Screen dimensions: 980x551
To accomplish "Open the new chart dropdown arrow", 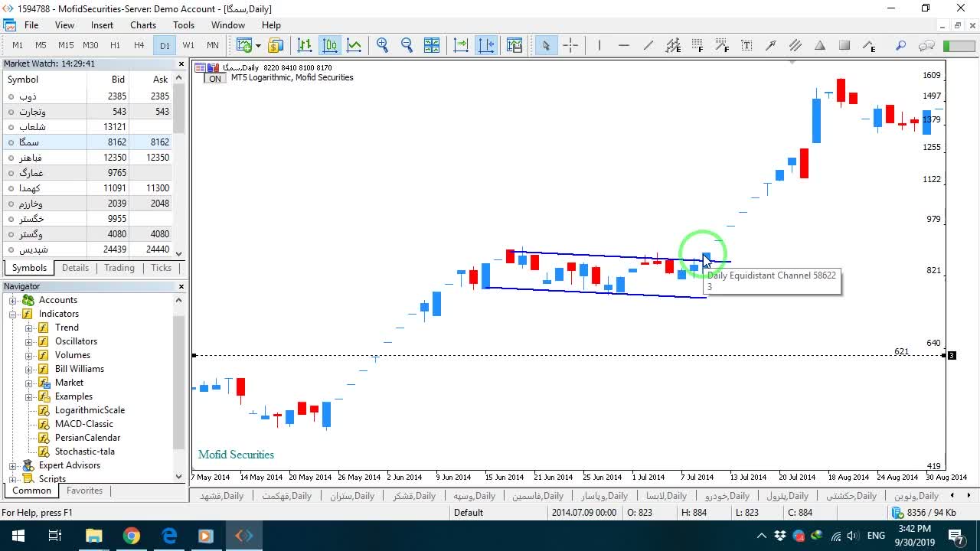I will 258,45.
